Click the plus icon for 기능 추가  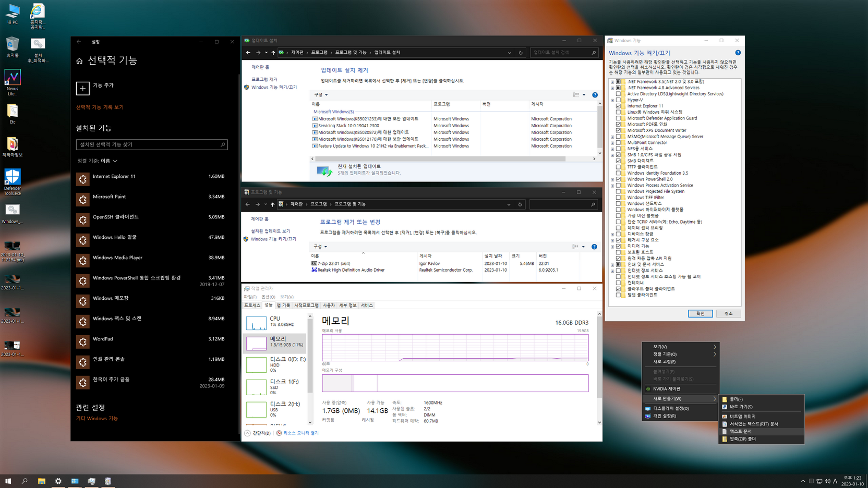(x=82, y=88)
